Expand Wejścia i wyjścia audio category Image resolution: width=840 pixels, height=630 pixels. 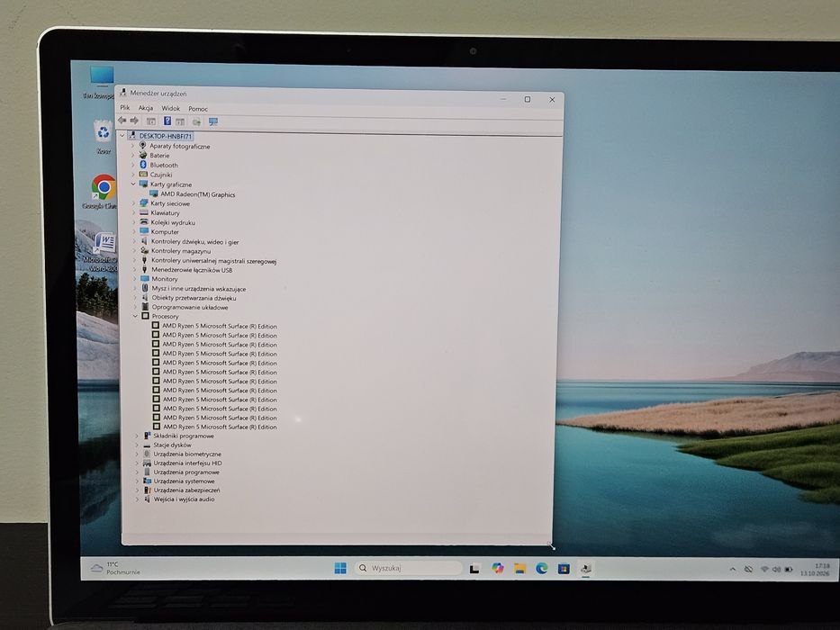[138, 499]
